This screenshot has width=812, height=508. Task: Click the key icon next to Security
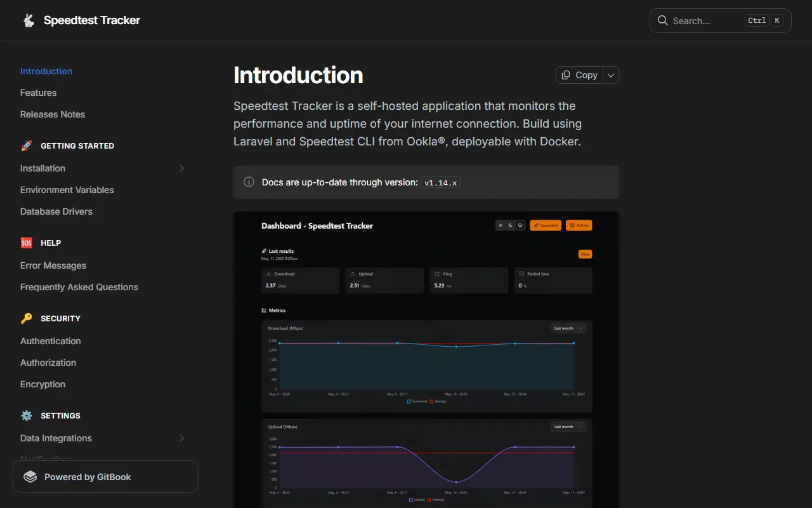click(x=27, y=318)
